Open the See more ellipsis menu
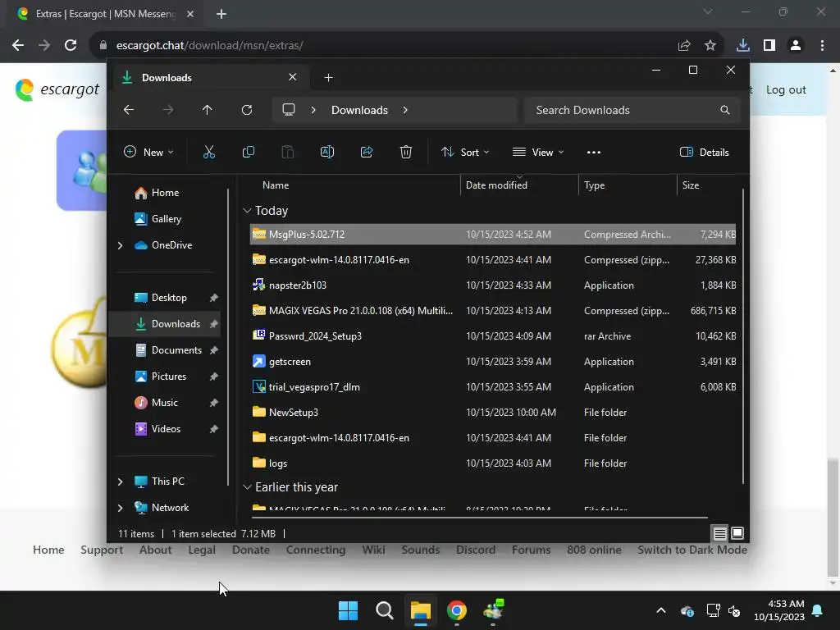840x630 pixels. click(x=594, y=152)
